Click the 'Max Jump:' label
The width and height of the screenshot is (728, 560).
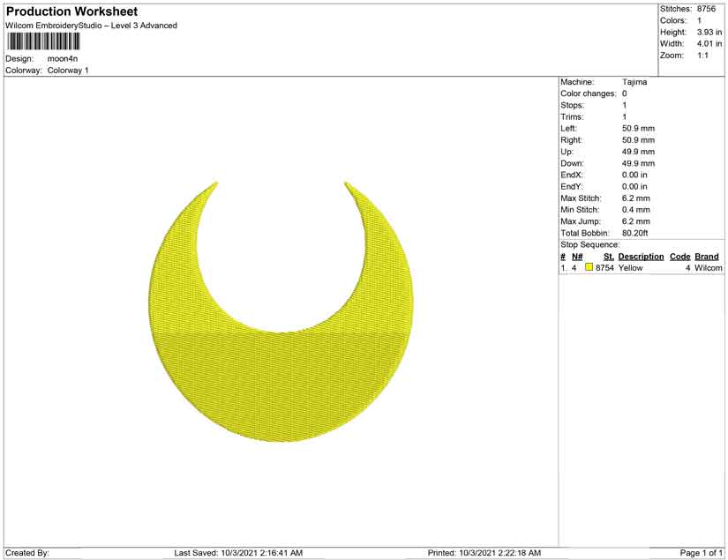(581, 221)
